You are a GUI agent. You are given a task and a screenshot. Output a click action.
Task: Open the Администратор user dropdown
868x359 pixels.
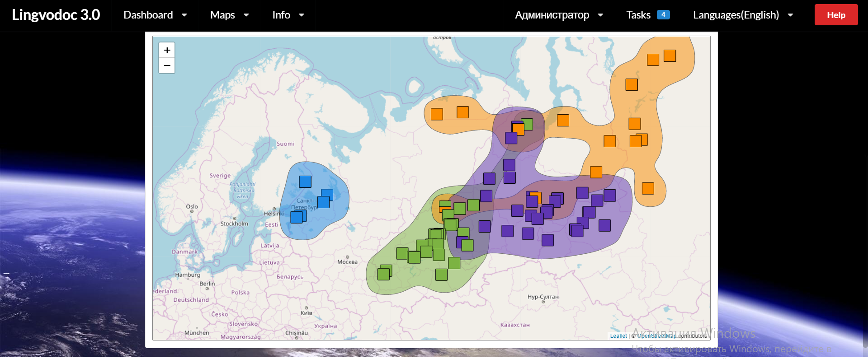click(x=559, y=15)
